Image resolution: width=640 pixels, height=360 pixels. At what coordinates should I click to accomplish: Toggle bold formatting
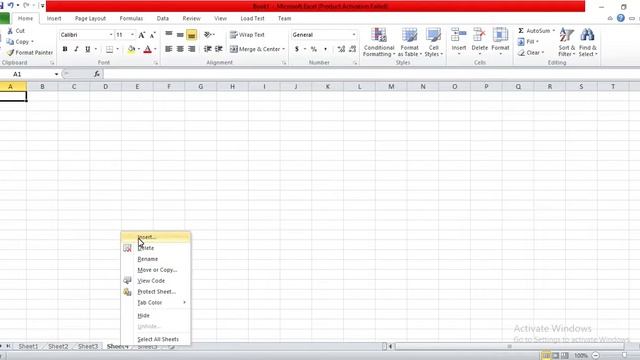pos(65,49)
